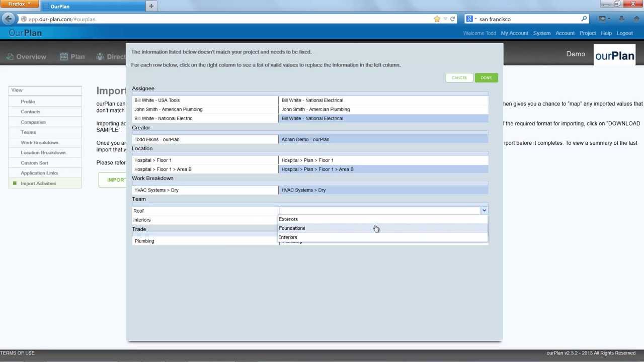644x362 pixels.
Task: Click the empty Team Roof input field
Action: (x=379, y=211)
